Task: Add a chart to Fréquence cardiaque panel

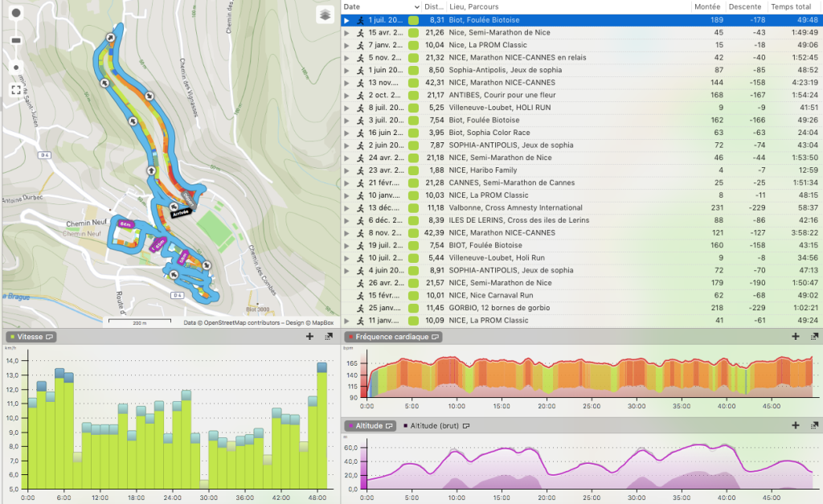Action: (x=795, y=337)
